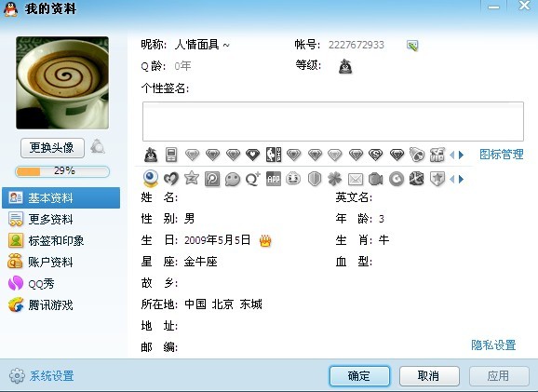
Task: Click into the 个性签名 text box
Action: click(x=333, y=121)
